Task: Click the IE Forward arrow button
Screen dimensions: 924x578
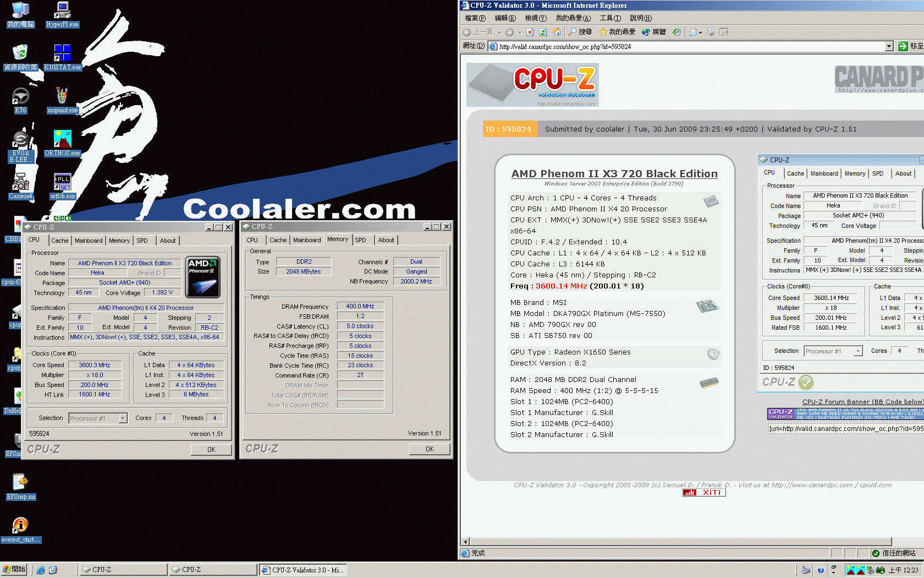Action: coord(510,32)
